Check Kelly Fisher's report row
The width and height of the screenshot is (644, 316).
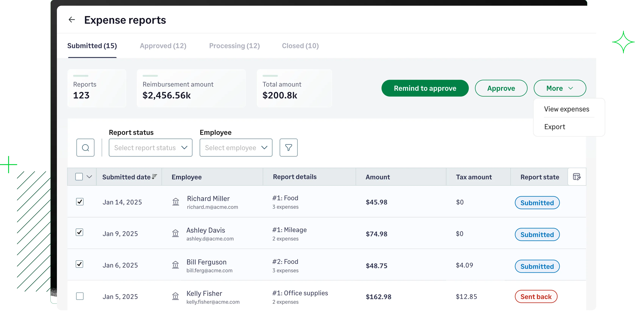click(x=80, y=296)
